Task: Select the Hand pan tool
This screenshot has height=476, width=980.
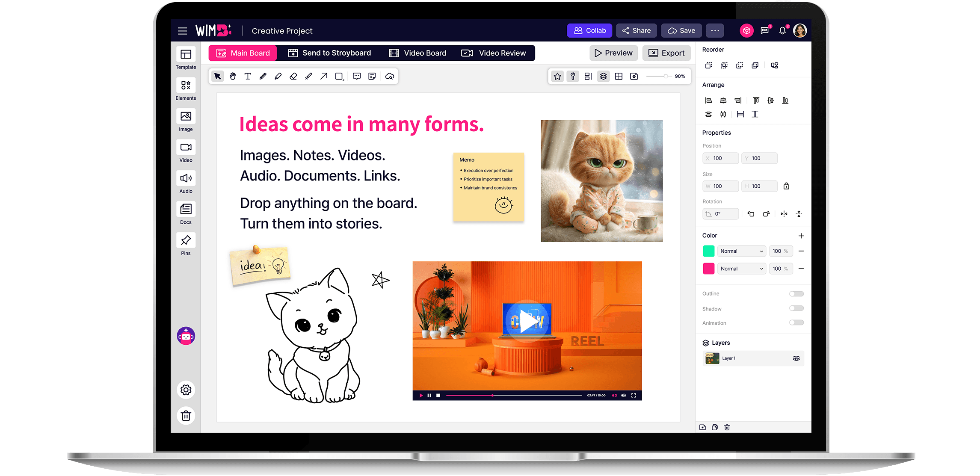Action: tap(233, 76)
